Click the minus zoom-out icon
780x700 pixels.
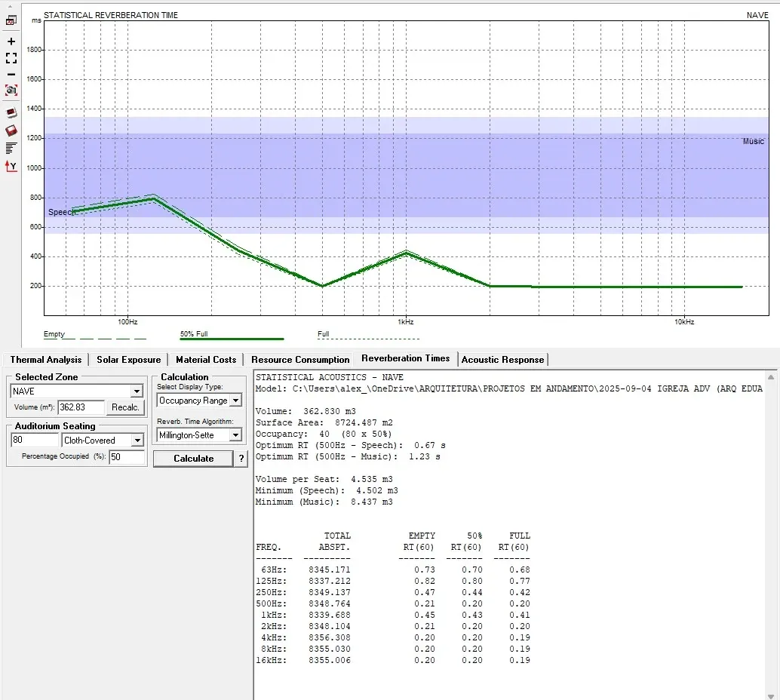pos(11,75)
